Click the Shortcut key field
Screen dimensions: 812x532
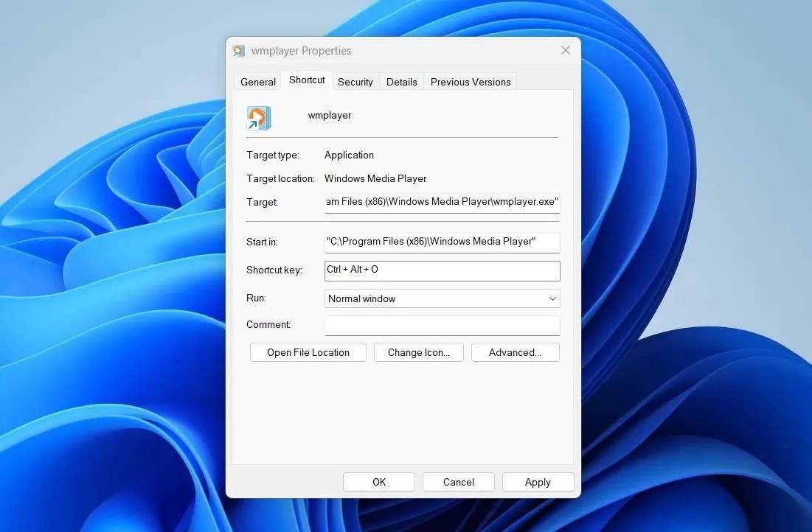(x=441, y=270)
